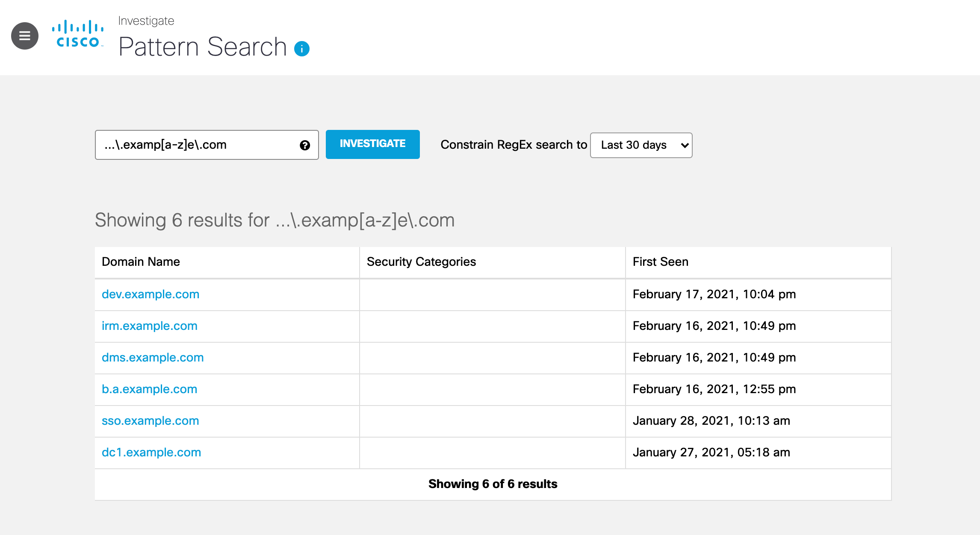This screenshot has width=980, height=535.
Task: Open the dc1.example.com domain link
Action: pos(151,453)
